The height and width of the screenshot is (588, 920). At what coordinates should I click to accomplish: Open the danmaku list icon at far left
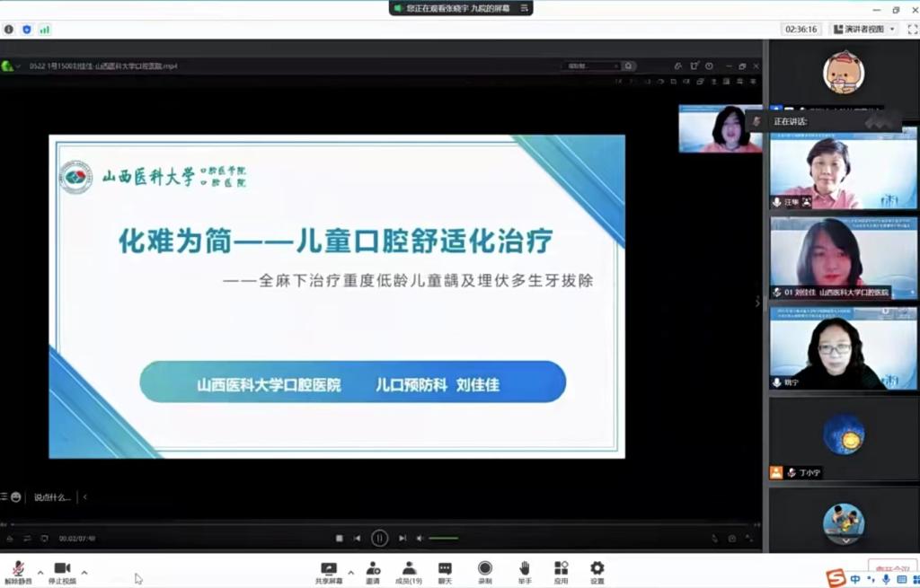coord(4,497)
